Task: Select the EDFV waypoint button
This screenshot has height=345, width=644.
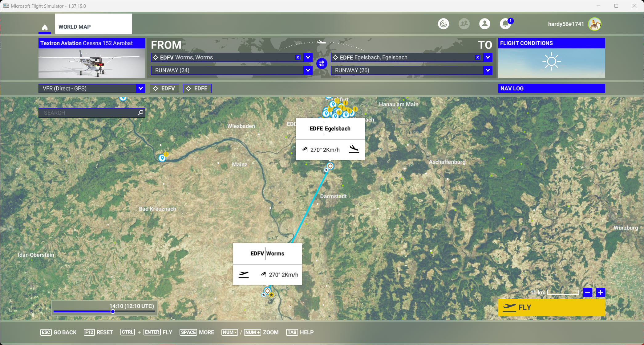Action: (164, 88)
